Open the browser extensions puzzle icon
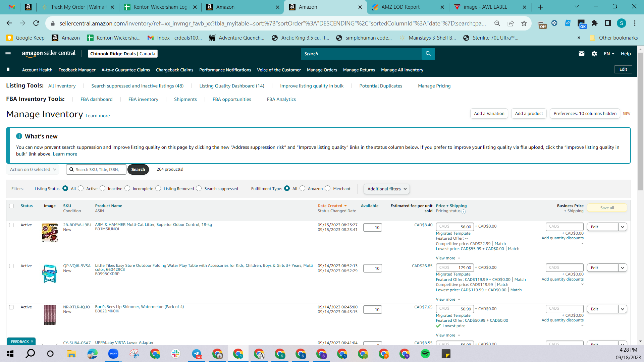This screenshot has height=362, width=644. click(594, 23)
